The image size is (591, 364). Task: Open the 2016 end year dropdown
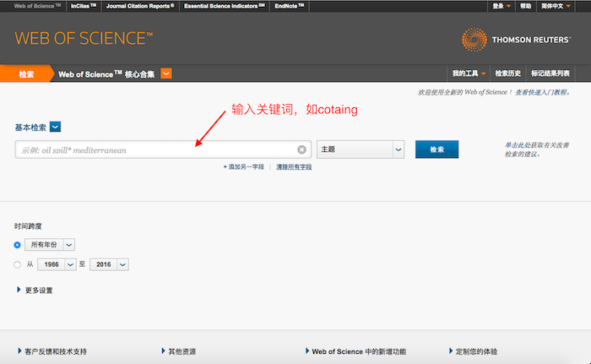[x=109, y=264]
